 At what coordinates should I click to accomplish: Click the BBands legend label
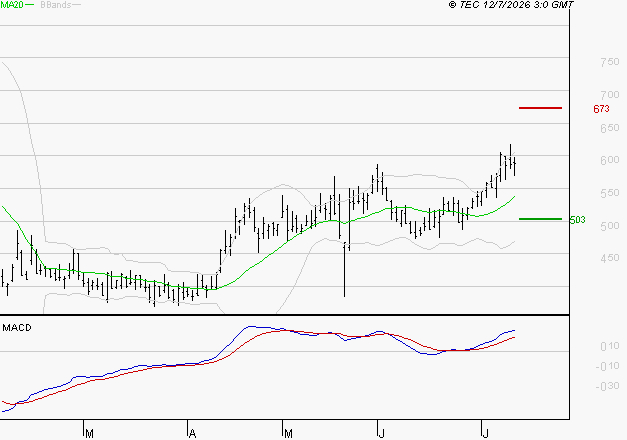56,5
